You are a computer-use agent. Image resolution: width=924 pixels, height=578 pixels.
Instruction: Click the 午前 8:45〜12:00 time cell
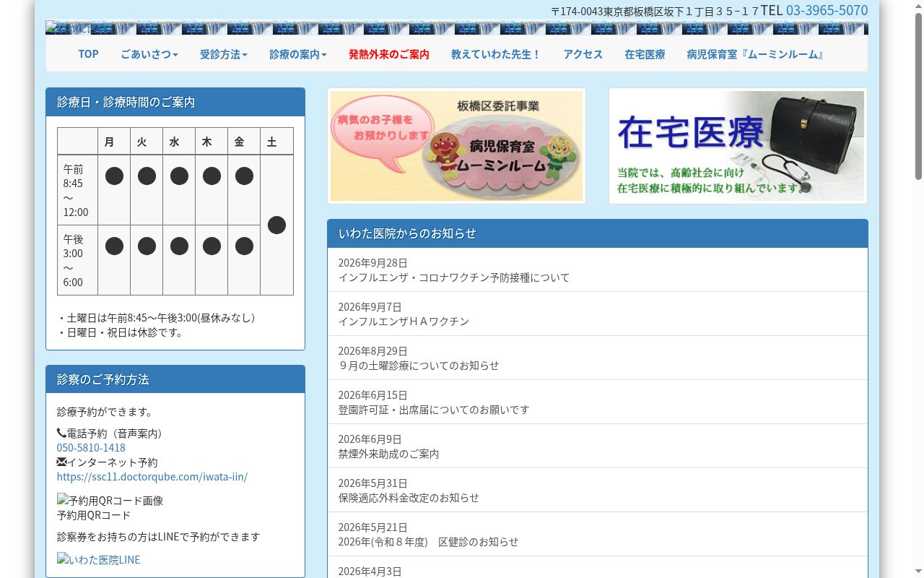(x=77, y=190)
